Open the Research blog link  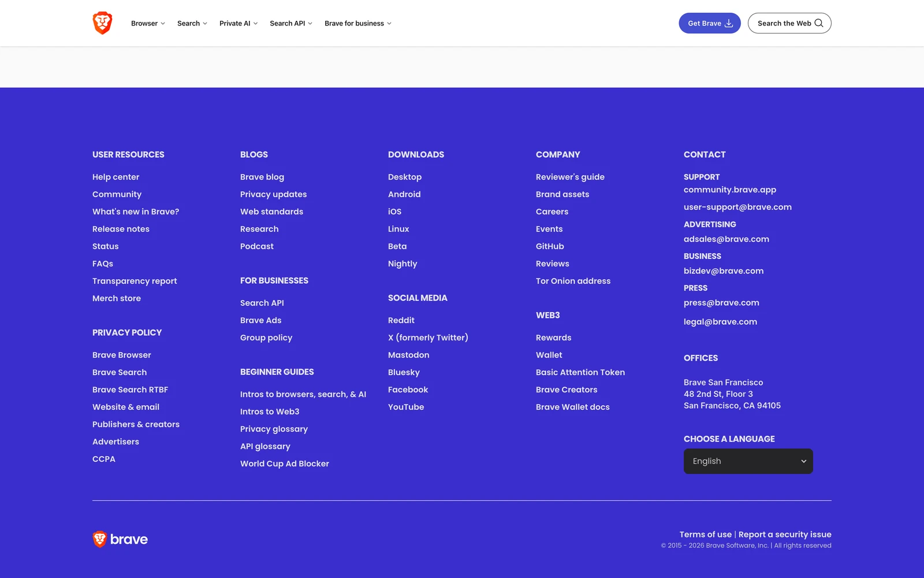pos(259,229)
